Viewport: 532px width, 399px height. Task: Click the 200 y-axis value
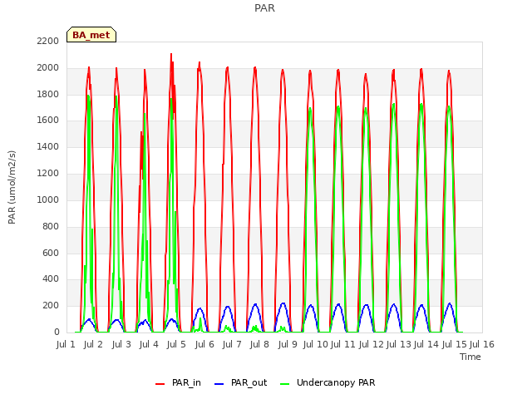click(51, 305)
